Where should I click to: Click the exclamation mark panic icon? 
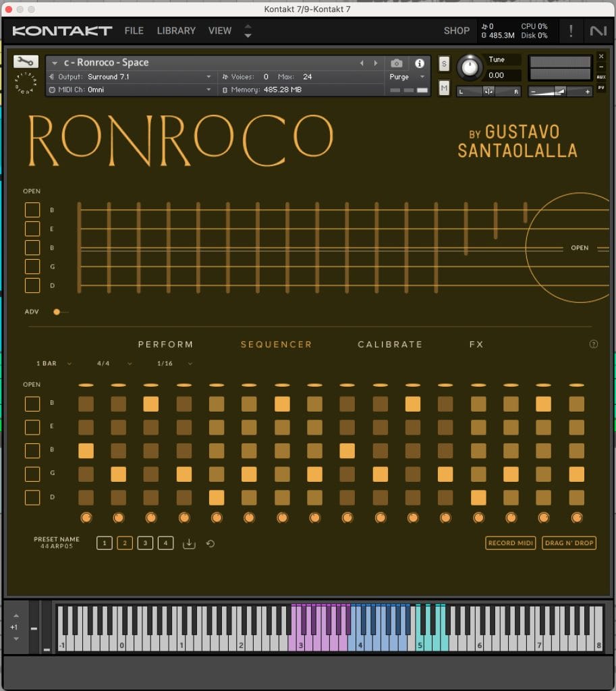(x=571, y=30)
